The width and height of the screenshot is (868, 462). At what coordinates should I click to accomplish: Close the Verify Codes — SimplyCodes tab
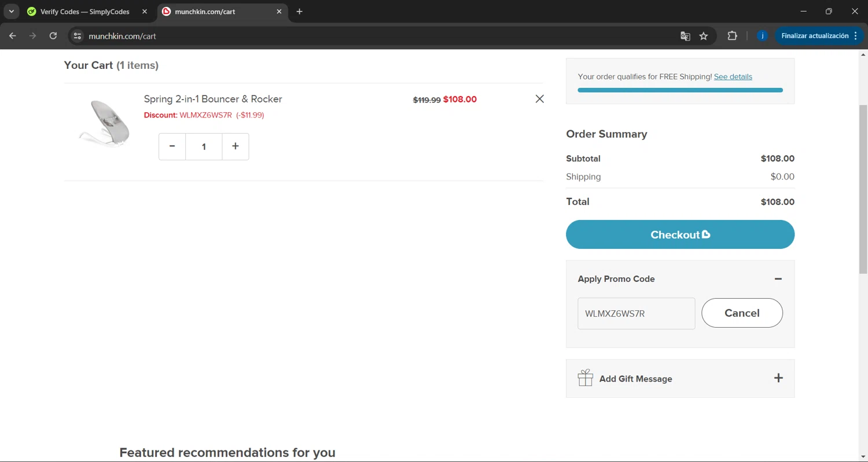click(145, 12)
